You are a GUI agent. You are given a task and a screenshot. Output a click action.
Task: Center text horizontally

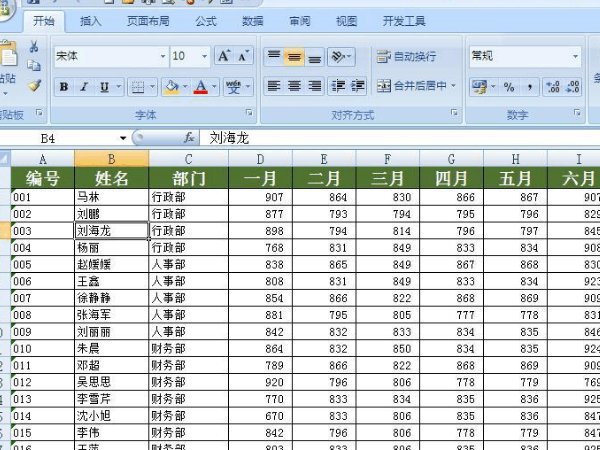(x=294, y=86)
